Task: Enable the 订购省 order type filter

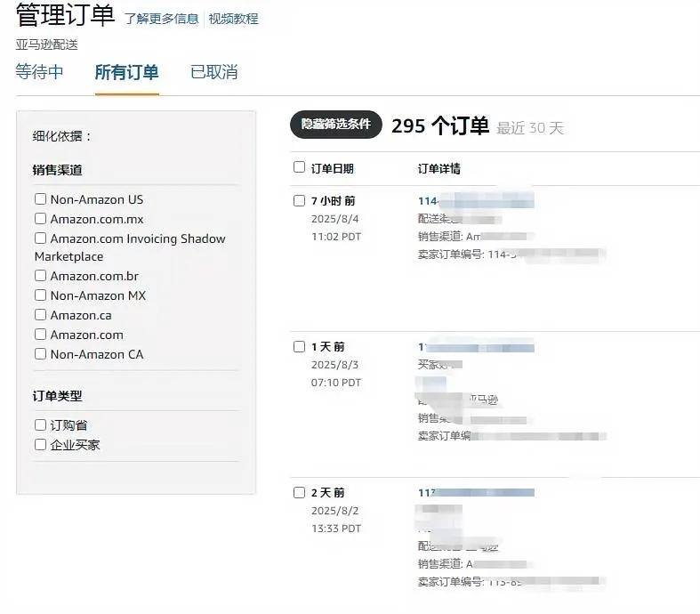Action: [x=40, y=424]
